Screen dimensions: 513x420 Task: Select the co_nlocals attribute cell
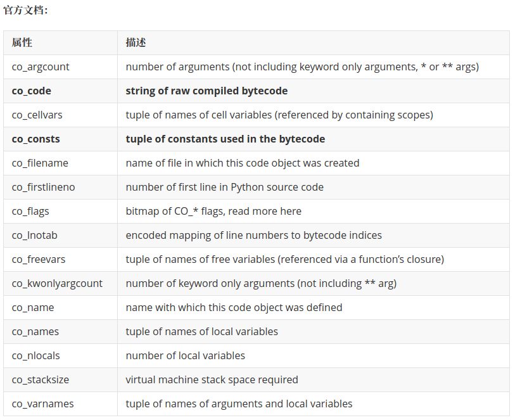click(36, 355)
